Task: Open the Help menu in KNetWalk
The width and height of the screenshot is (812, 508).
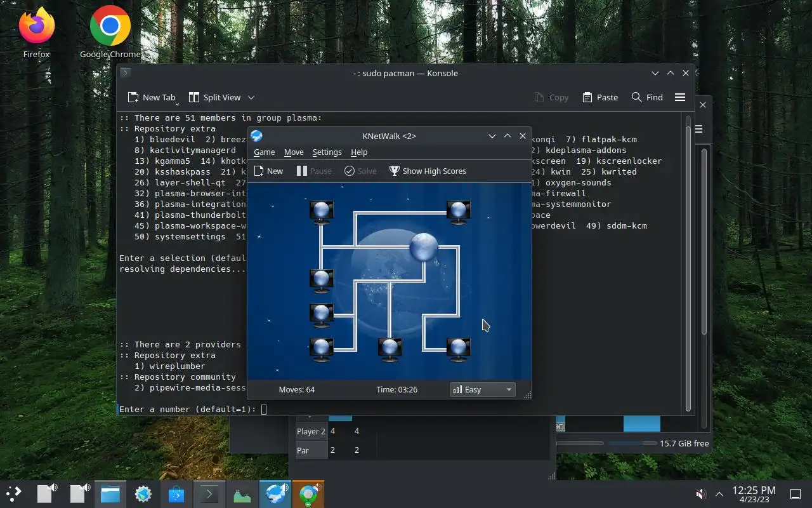Action: tap(359, 152)
